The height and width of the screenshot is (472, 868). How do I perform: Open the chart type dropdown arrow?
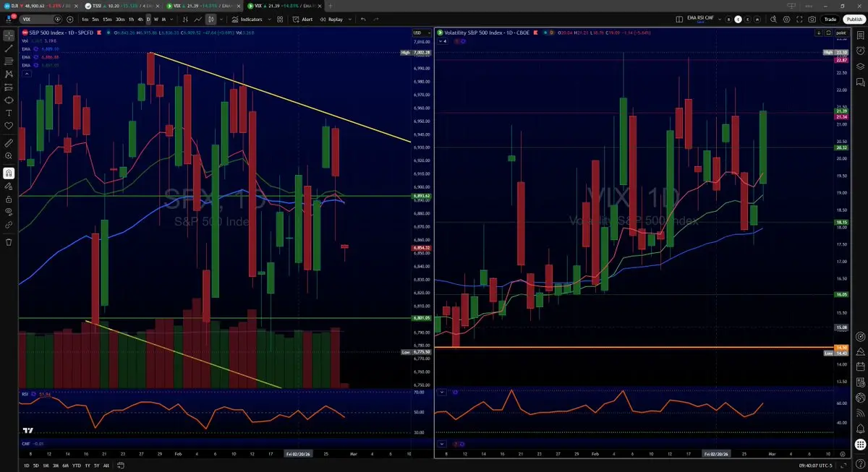[222, 19]
